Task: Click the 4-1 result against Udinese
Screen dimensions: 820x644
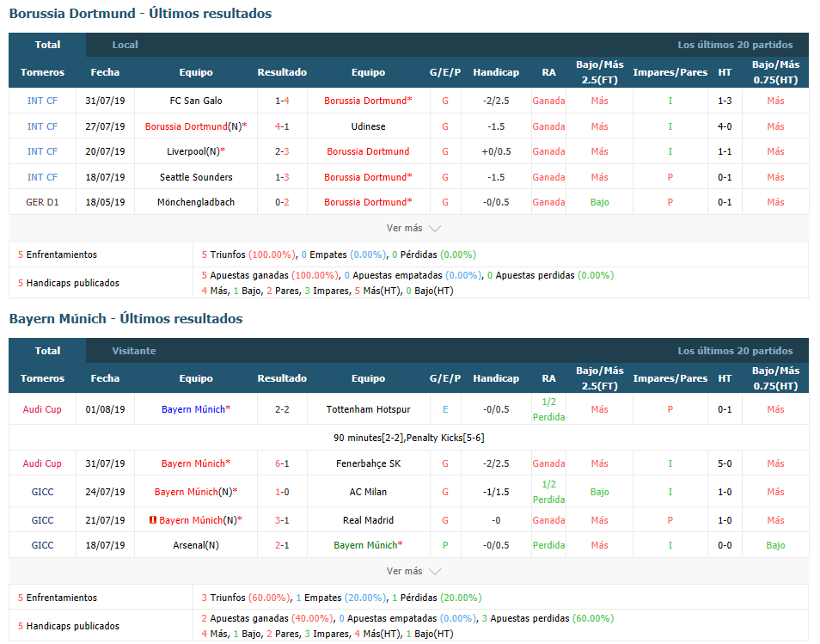Action: coord(282,126)
